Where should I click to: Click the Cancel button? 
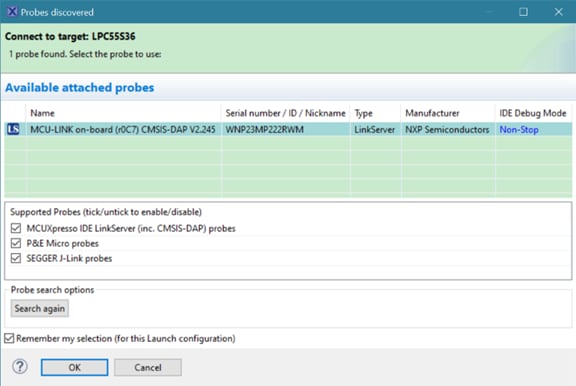point(148,367)
